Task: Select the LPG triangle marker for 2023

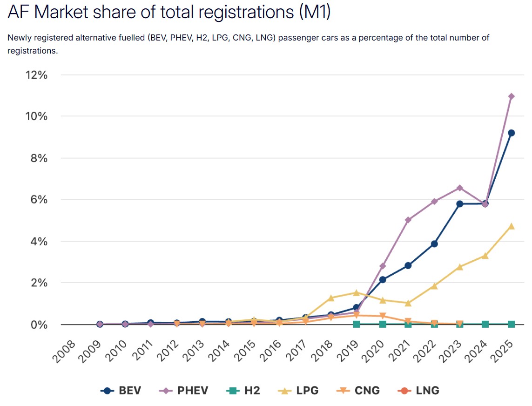Action: tap(460, 267)
